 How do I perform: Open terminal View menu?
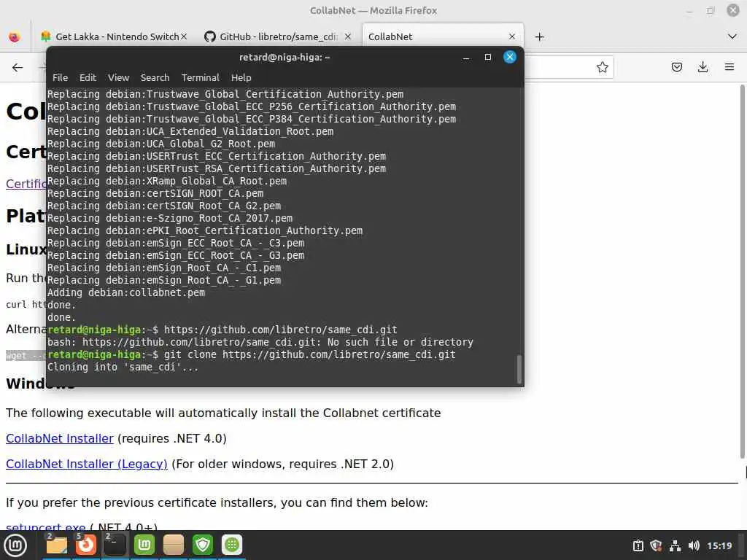pyautogui.click(x=118, y=77)
